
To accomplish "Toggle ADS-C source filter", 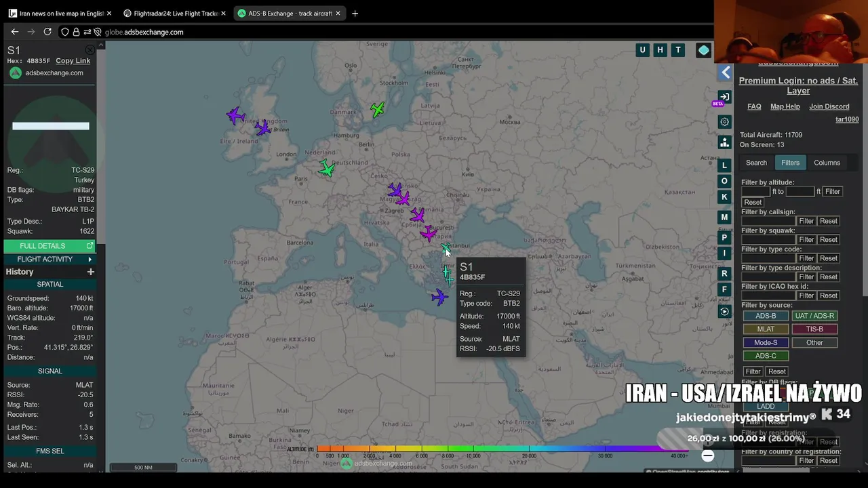I will 766,356.
